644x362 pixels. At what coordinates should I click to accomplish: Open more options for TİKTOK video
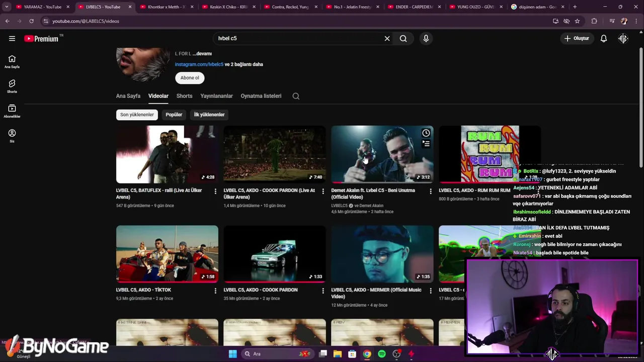(x=215, y=291)
